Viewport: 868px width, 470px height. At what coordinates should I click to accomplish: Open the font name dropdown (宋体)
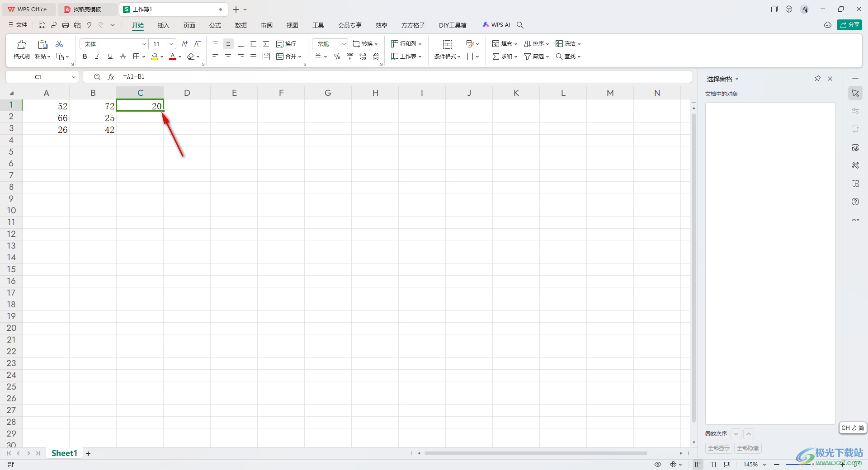click(x=144, y=44)
